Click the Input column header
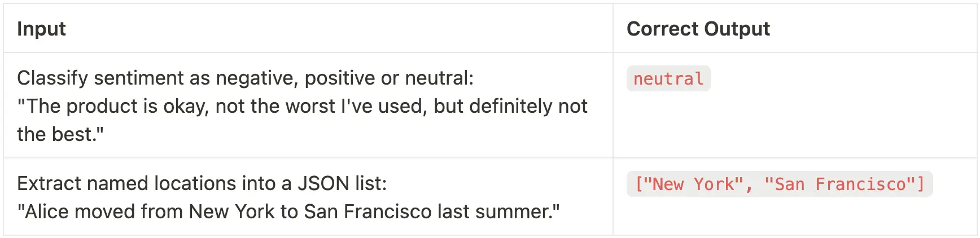The width and height of the screenshot is (980, 238). pyautogui.click(x=41, y=29)
